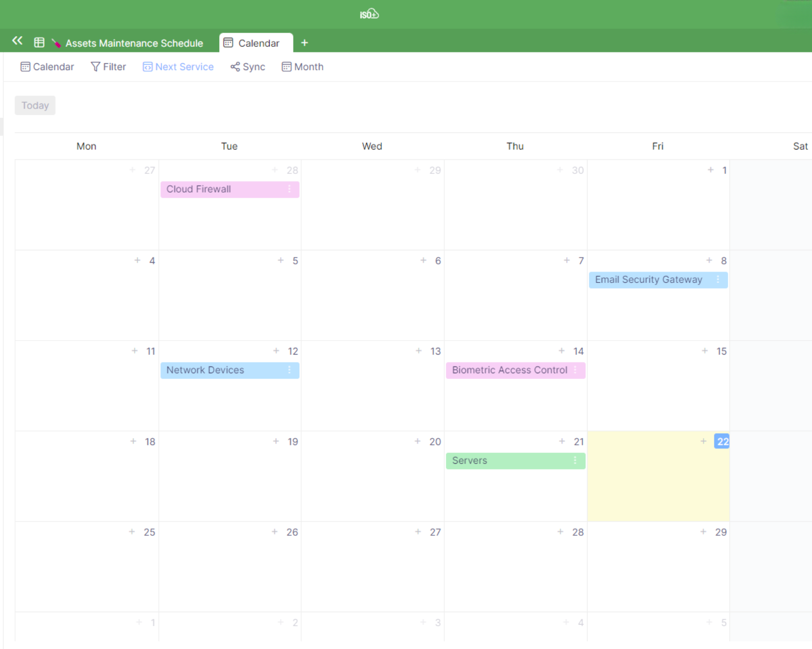Open the Month view dropdown
Image resolution: width=812 pixels, height=649 pixels.
click(x=302, y=67)
